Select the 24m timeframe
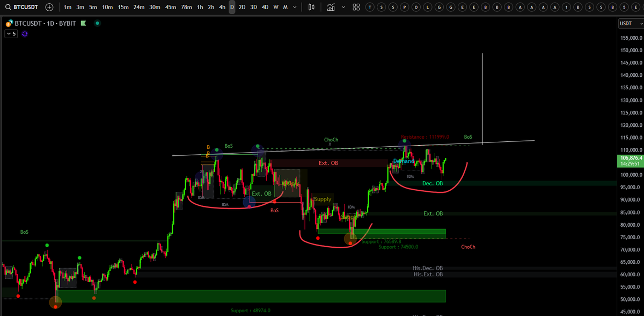644x316 pixels. coord(139,7)
